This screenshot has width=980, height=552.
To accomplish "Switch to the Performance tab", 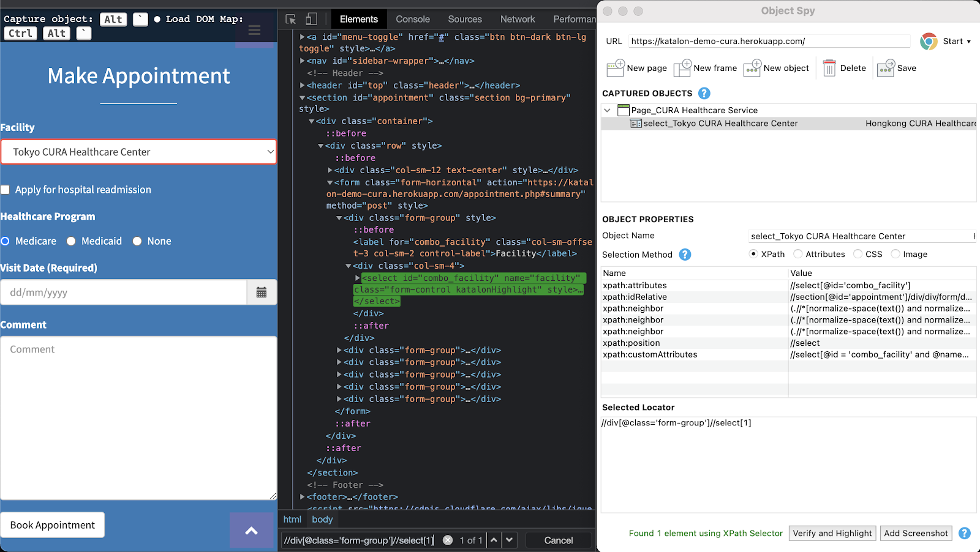I will point(574,19).
